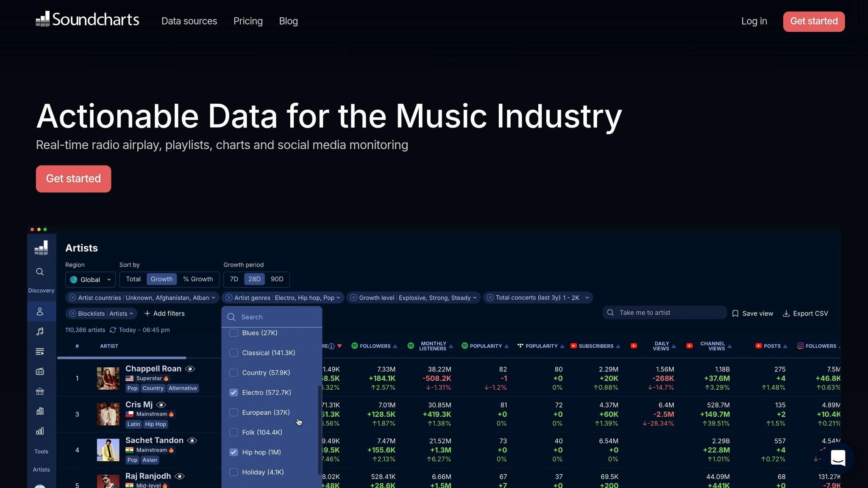
Task: Open the Radio sidebar icon
Action: tap(40, 372)
